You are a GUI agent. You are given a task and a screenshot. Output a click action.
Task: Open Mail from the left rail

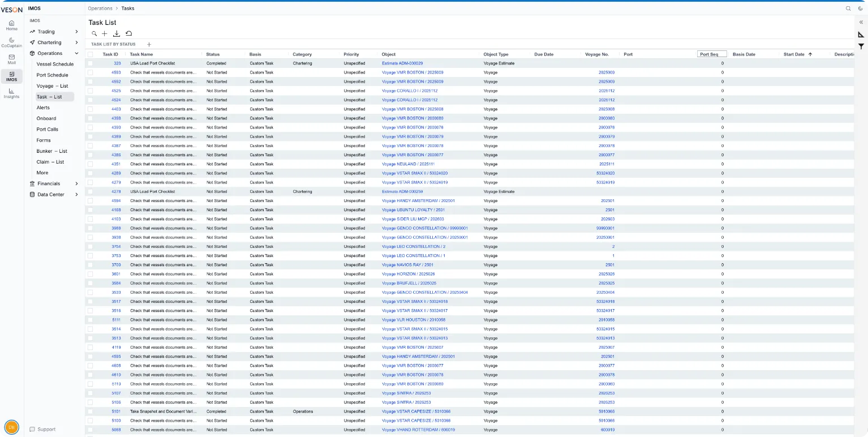[11, 59]
